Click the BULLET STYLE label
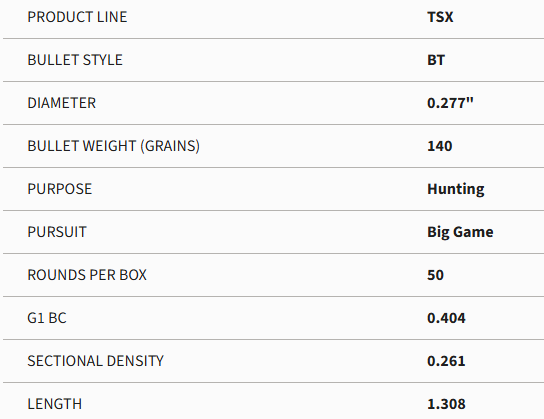 click(x=75, y=60)
